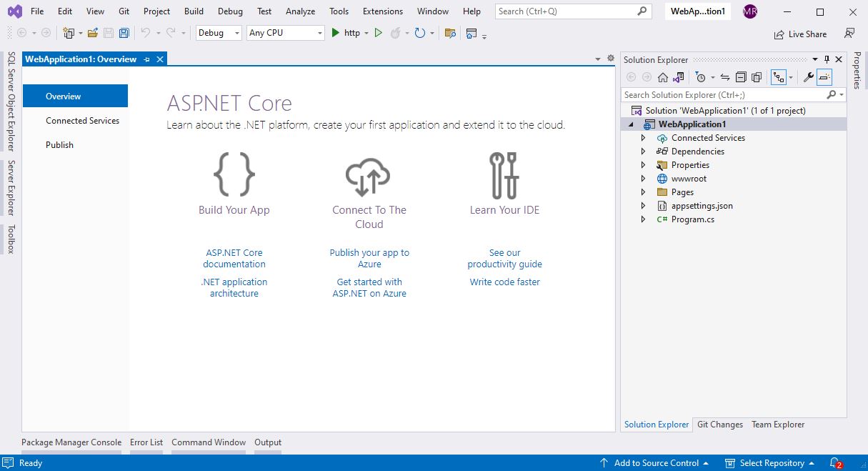This screenshot has width=868, height=471.
Task: Switch to the Team Explorer tab
Action: click(x=778, y=425)
